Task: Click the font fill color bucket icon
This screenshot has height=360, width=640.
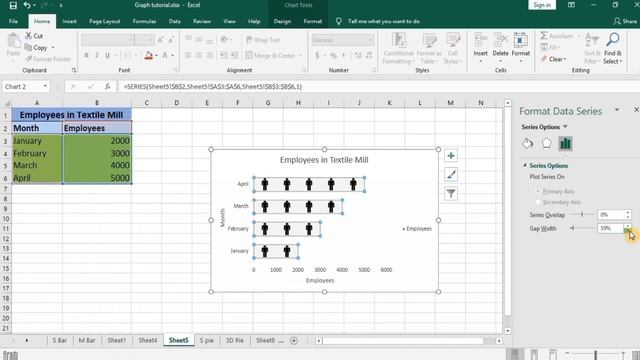Action: [149, 55]
